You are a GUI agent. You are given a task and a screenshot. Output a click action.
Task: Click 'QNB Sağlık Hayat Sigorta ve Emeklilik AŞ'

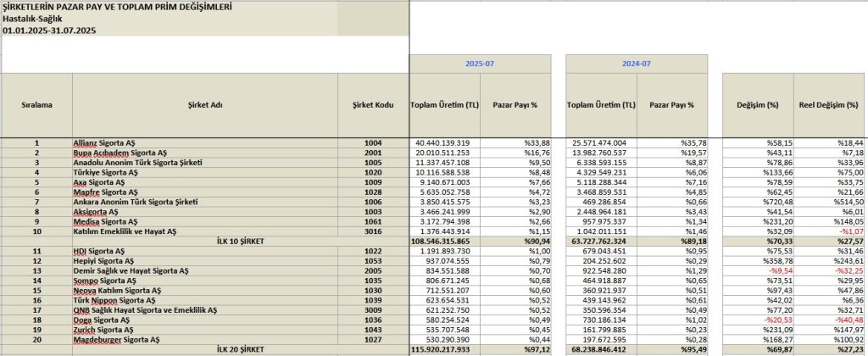(x=205, y=309)
